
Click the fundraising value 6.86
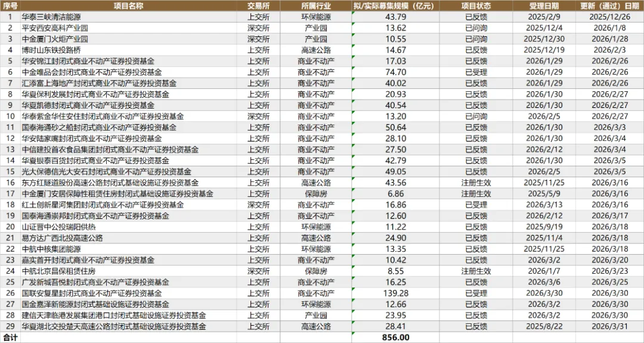click(395, 194)
